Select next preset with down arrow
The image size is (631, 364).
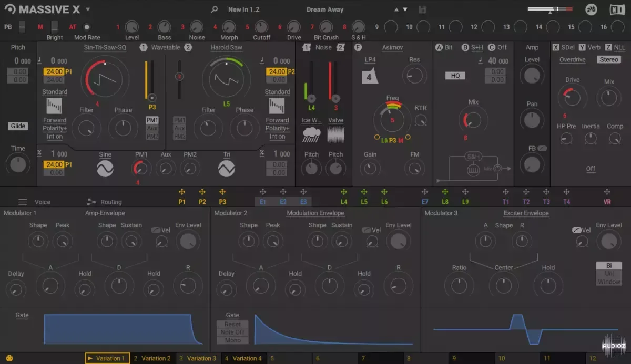tap(405, 9)
